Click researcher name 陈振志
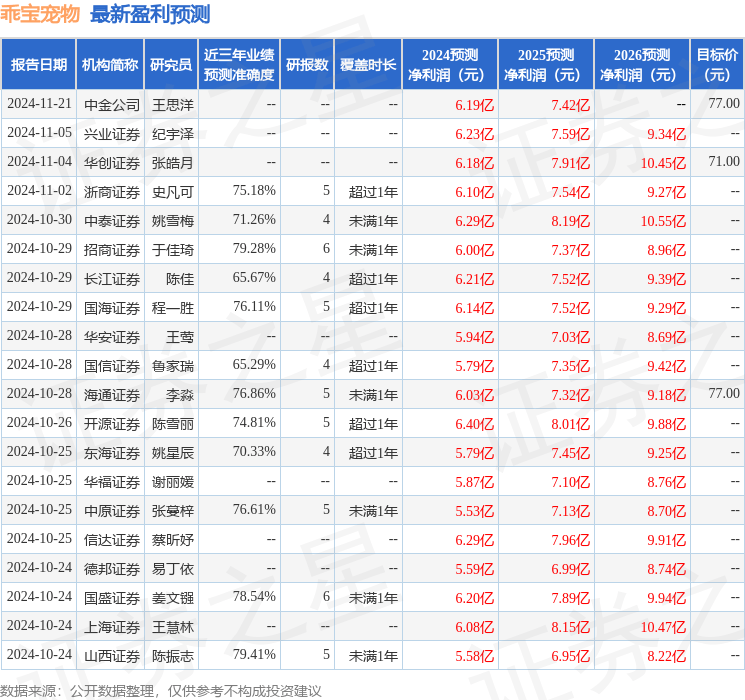The width and height of the screenshot is (745, 700). 173,656
